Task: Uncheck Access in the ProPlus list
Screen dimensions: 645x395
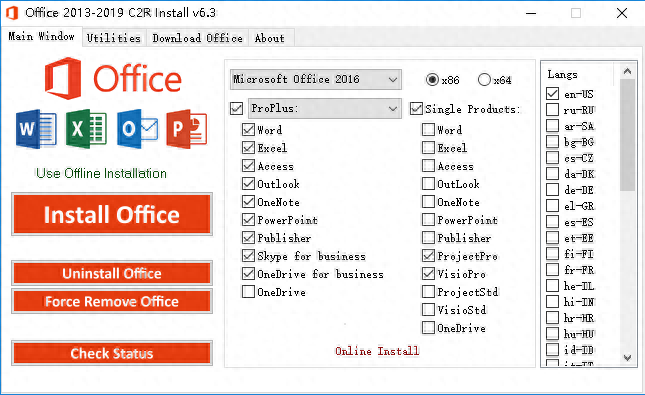Action: click(248, 166)
